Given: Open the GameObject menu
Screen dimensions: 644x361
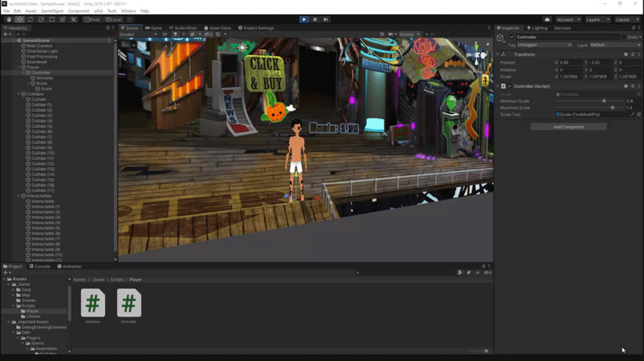Looking at the screenshot, I should (52, 11).
